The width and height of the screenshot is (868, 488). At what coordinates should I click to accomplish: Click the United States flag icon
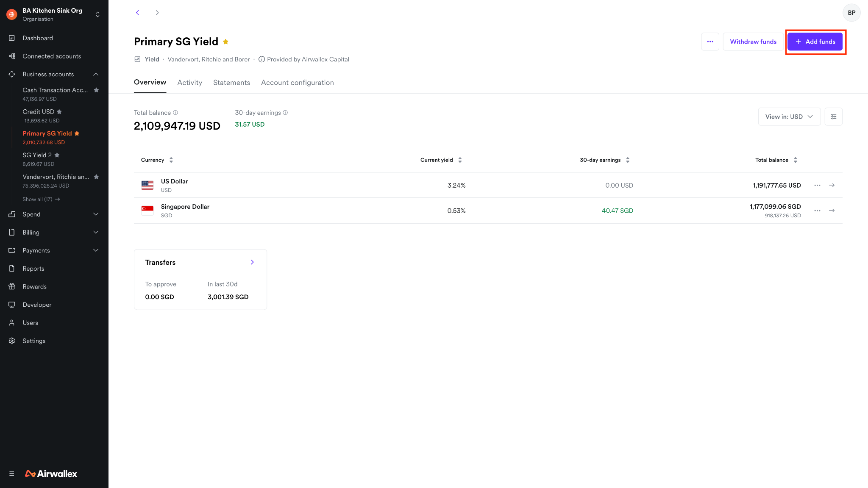(x=147, y=185)
